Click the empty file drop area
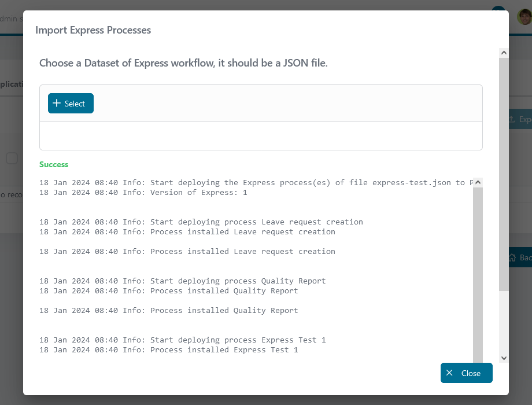The image size is (532, 405). [x=261, y=136]
